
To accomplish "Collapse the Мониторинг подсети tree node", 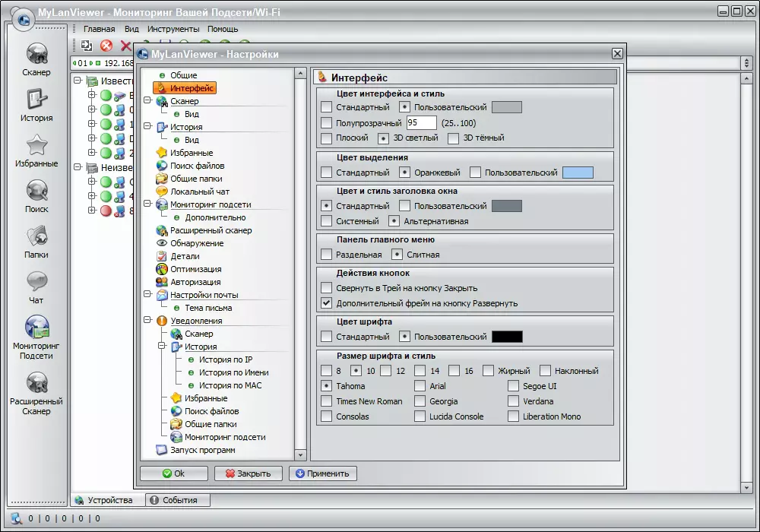I will tap(147, 204).
